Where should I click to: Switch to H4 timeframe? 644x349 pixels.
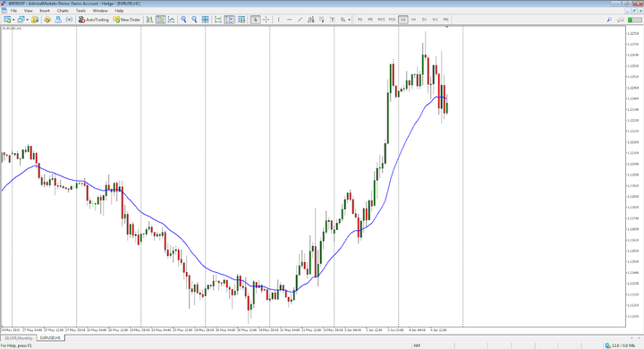(x=413, y=20)
